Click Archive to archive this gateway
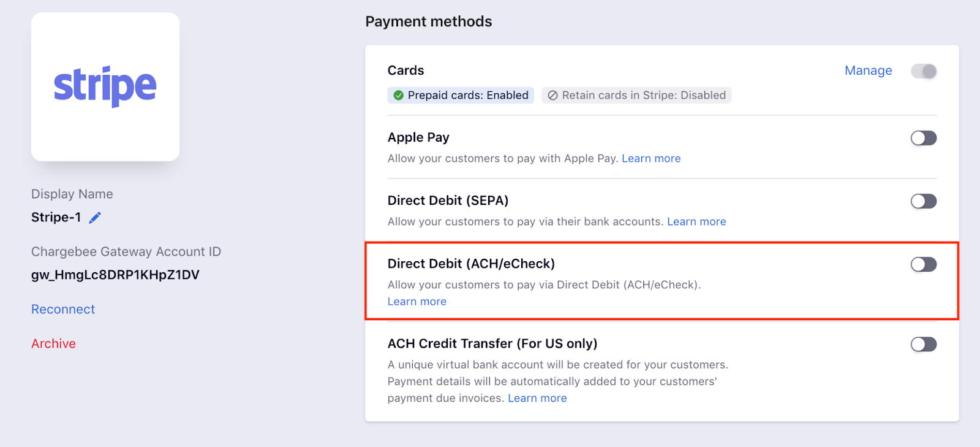The width and height of the screenshot is (980, 447). (53, 343)
